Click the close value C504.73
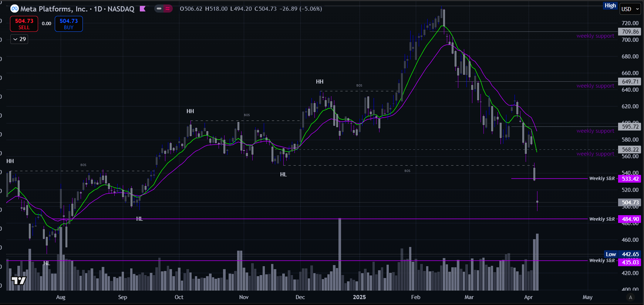 (x=266, y=9)
